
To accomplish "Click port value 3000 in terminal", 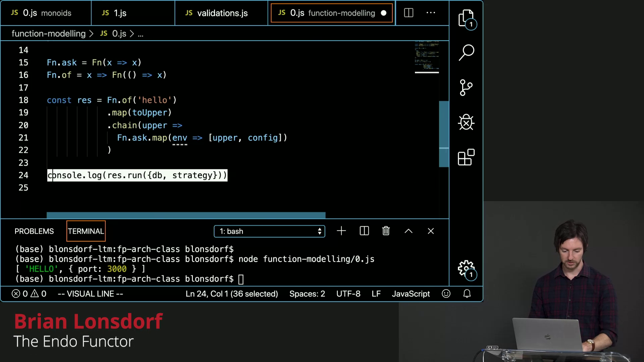I will pos(117,269).
